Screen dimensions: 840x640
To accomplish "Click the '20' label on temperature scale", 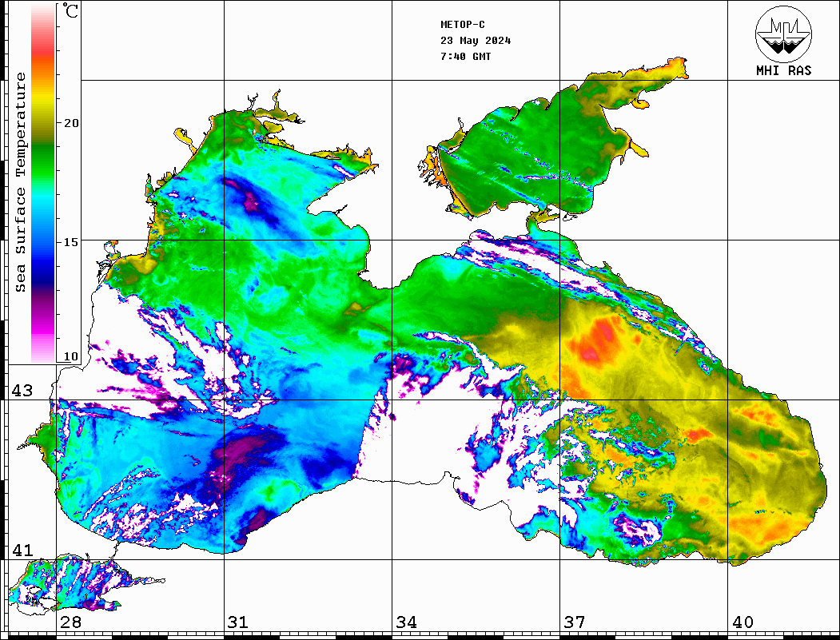I will [71, 123].
